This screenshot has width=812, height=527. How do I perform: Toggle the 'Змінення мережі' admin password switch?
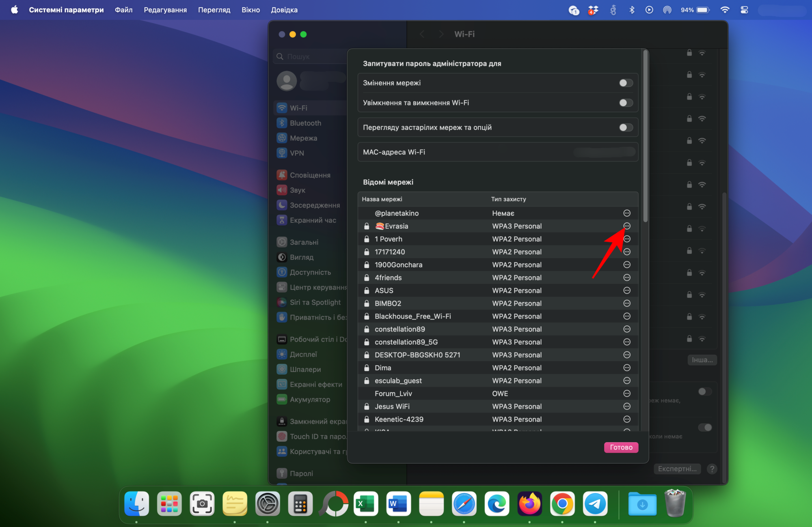point(626,83)
